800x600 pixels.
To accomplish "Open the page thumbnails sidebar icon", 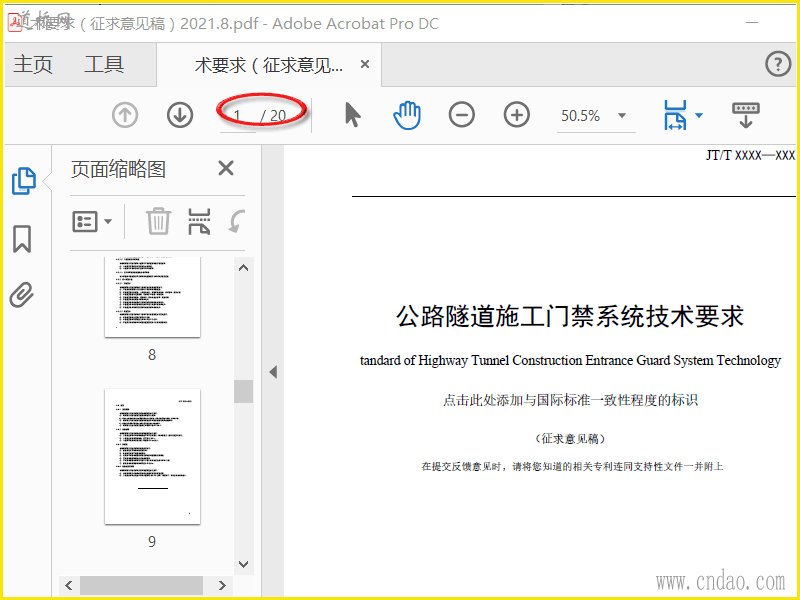I will coord(23,181).
